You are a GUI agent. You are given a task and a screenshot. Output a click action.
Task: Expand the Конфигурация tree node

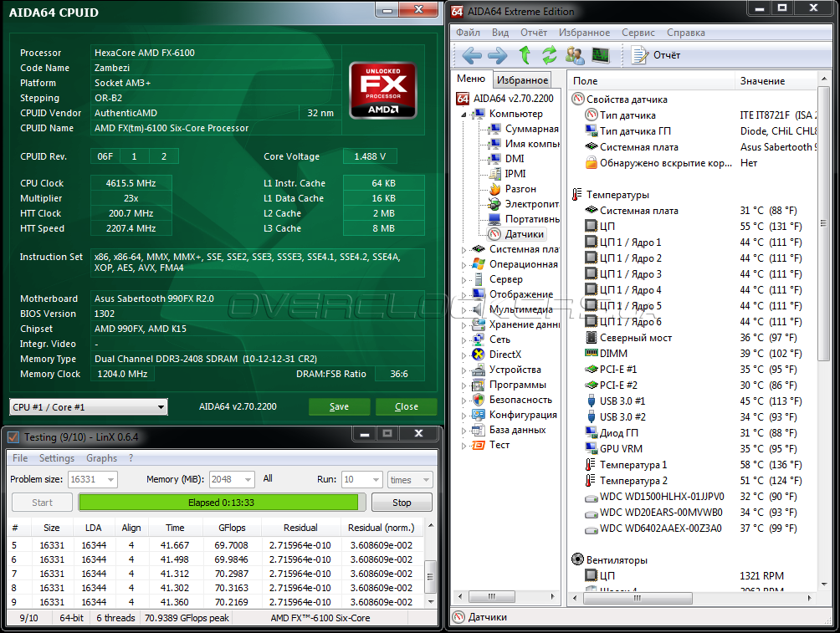click(464, 415)
